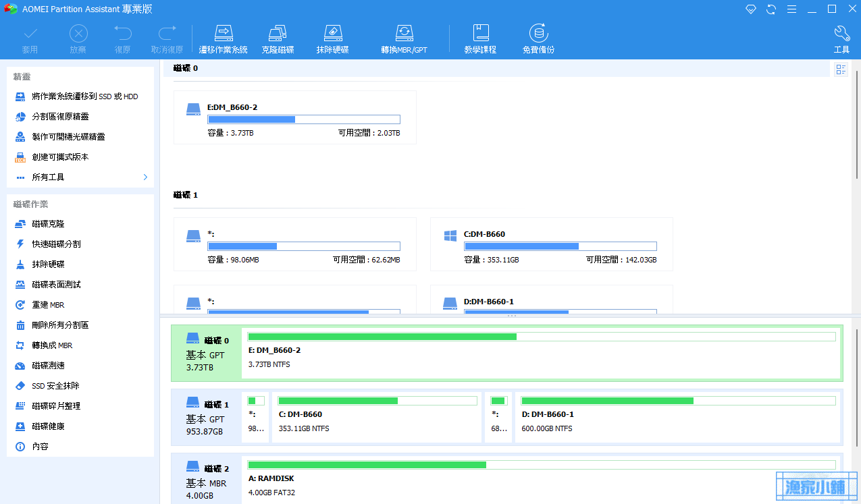Image resolution: width=861 pixels, height=504 pixels.
Task: Select SSD 安全抹除 operation
Action: 80,386
